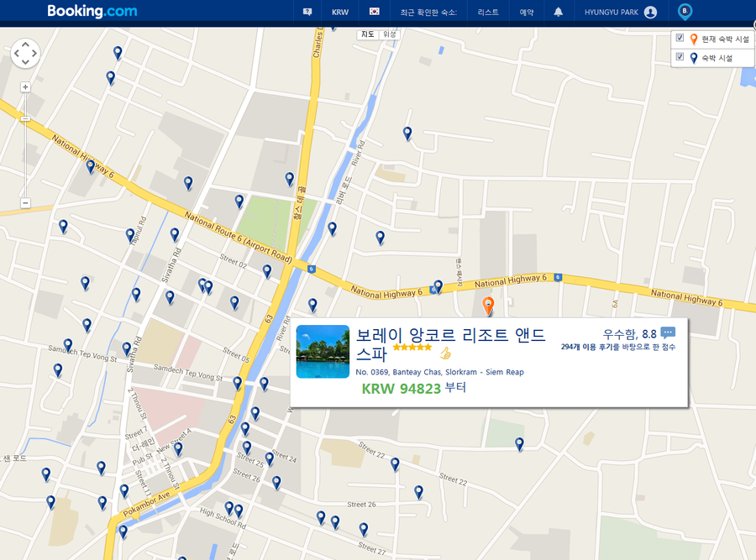Click the KRW 94823 price
The image size is (756, 560).
tap(402, 389)
